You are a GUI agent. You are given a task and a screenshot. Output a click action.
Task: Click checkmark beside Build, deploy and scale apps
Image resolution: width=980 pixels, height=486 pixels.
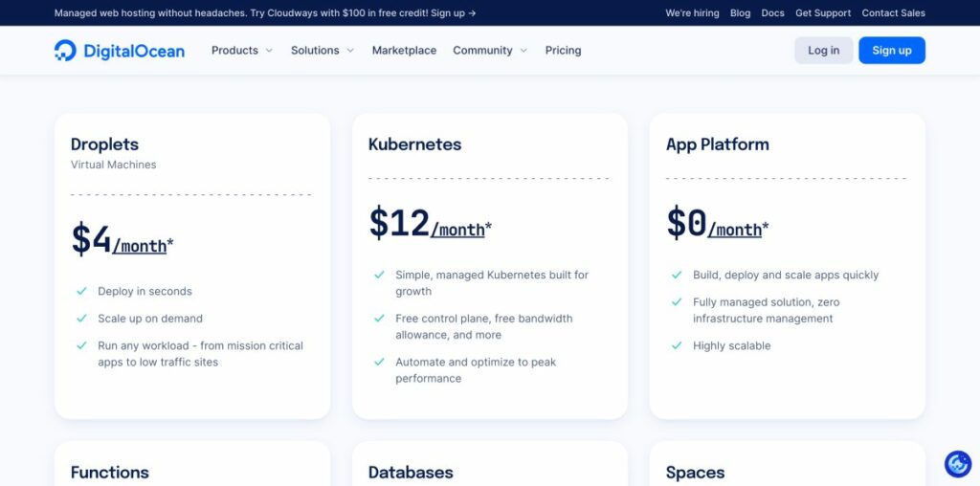[677, 275]
